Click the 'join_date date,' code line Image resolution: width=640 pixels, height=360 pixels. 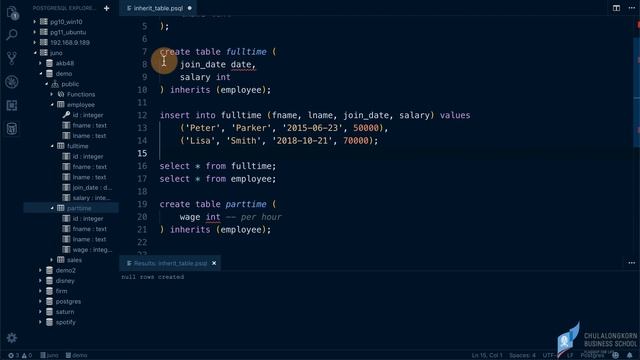click(x=218, y=64)
